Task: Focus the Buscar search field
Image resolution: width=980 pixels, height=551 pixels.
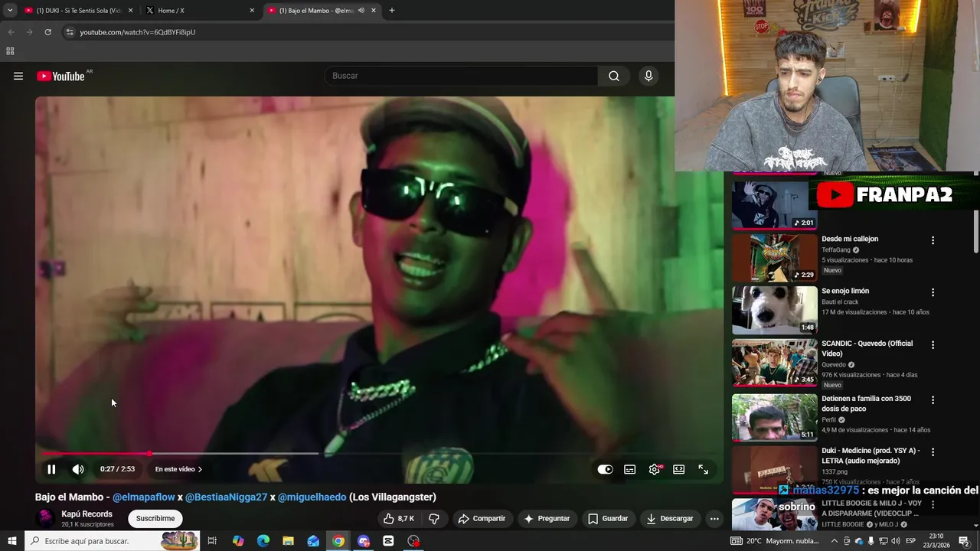Action: pyautogui.click(x=462, y=76)
